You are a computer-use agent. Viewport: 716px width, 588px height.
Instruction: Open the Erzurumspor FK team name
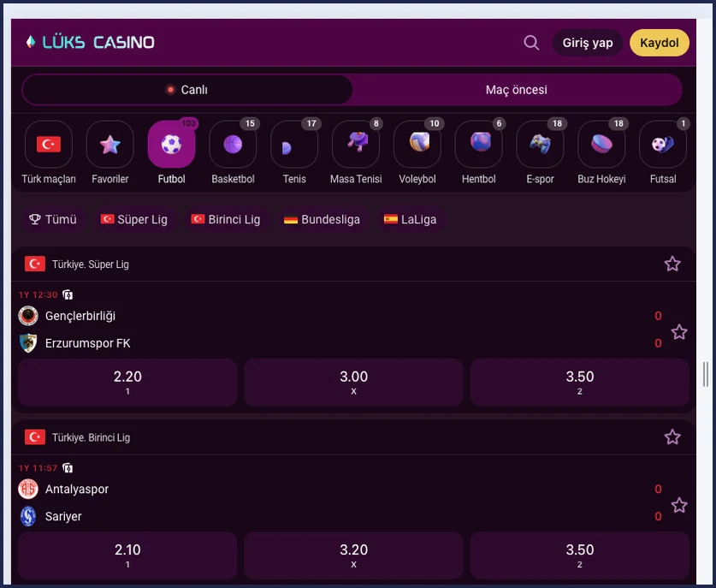[87, 343]
